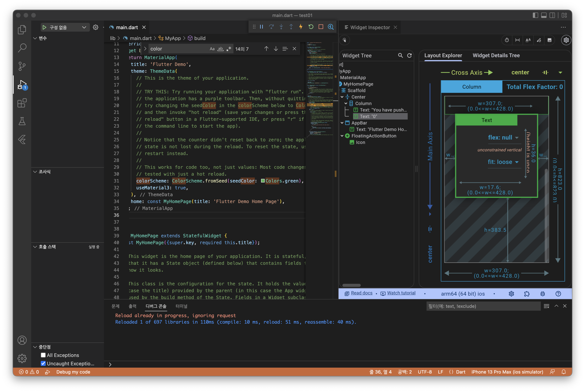Click the Watch tutorial link
Screen dimensions: 585x392
(401, 293)
